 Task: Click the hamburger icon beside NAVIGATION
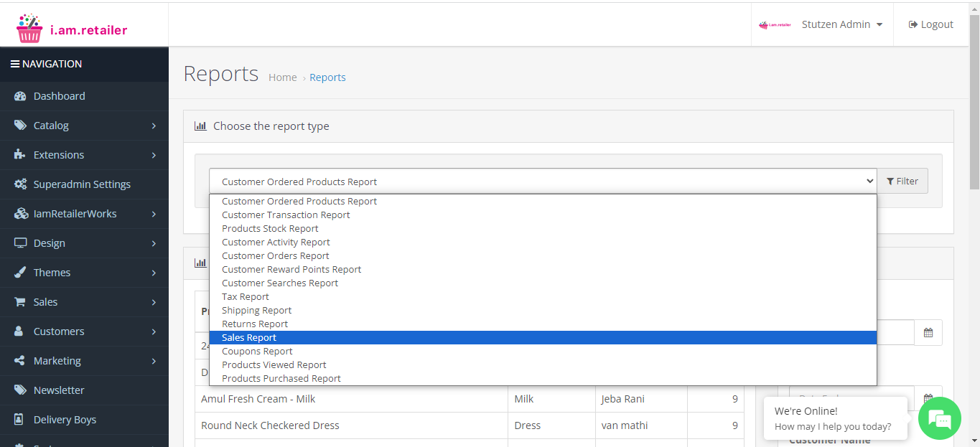click(x=14, y=64)
